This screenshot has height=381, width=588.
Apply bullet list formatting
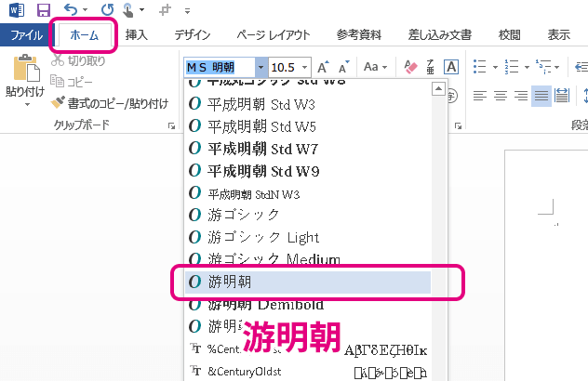480,67
